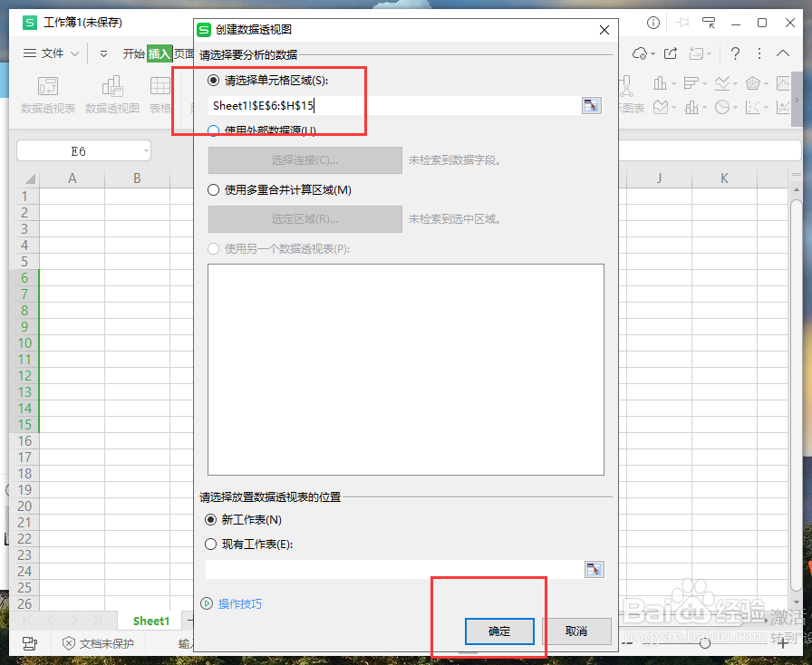Screen dimensions: 812x665
Task: Click the select-all corner of the grid
Action: (x=30, y=178)
